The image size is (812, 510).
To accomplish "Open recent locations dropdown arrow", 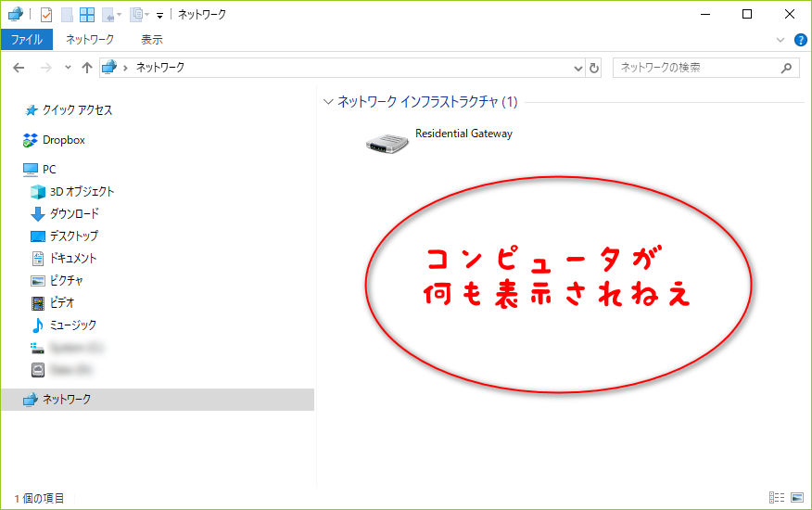I will [68, 68].
